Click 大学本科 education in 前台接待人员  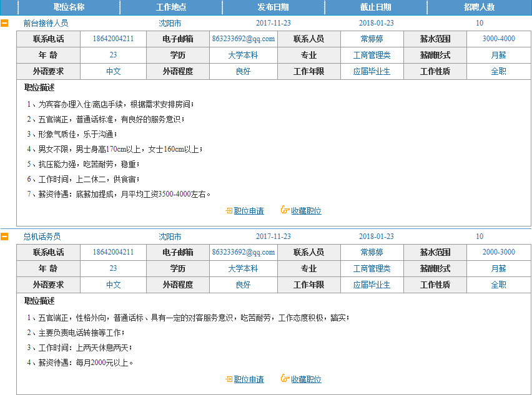pos(243,55)
